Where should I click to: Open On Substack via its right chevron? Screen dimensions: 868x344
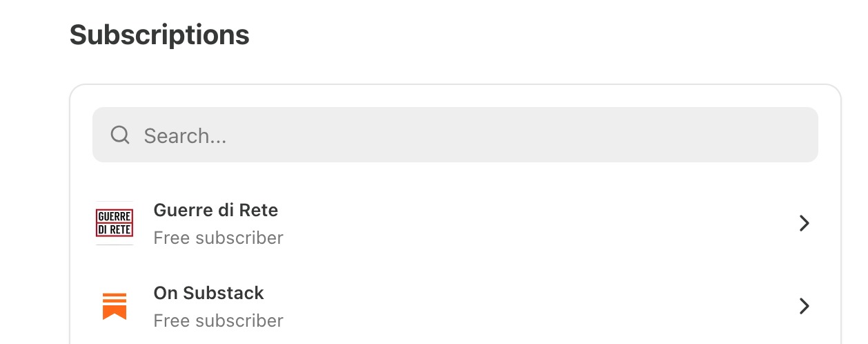pos(804,306)
